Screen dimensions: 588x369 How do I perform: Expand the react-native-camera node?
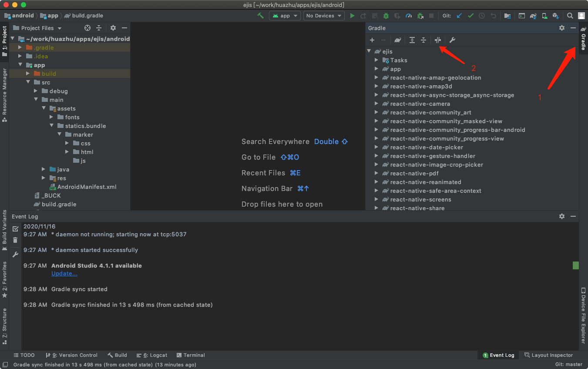pos(376,104)
